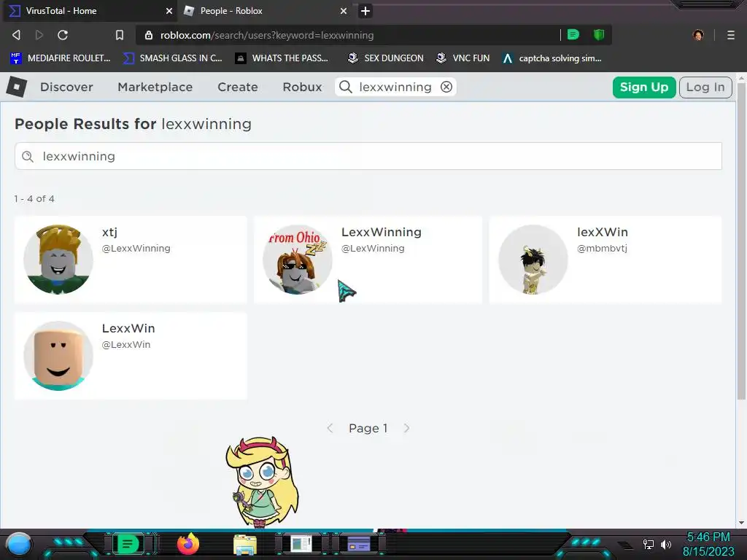Open the Create menu item
This screenshot has width=747, height=560.
(238, 87)
